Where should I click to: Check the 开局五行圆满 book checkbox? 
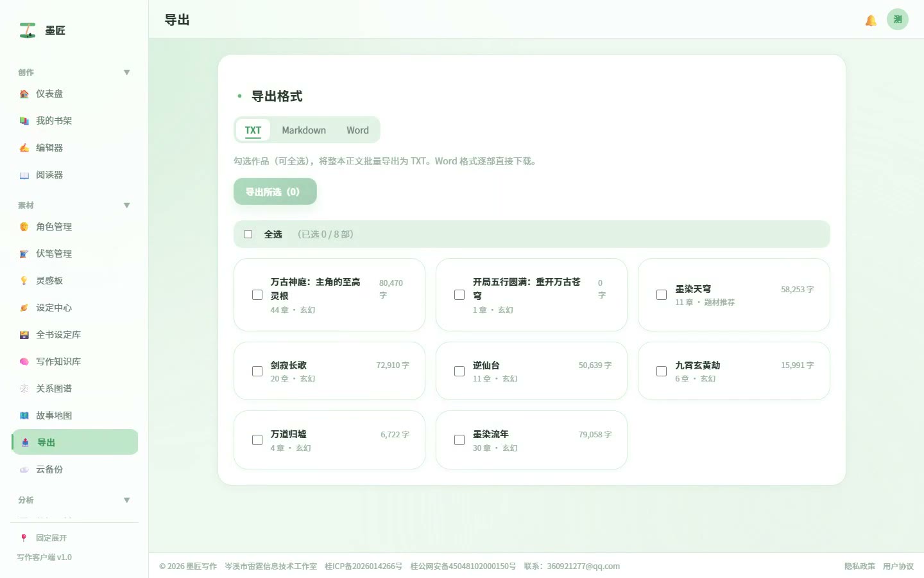click(459, 295)
